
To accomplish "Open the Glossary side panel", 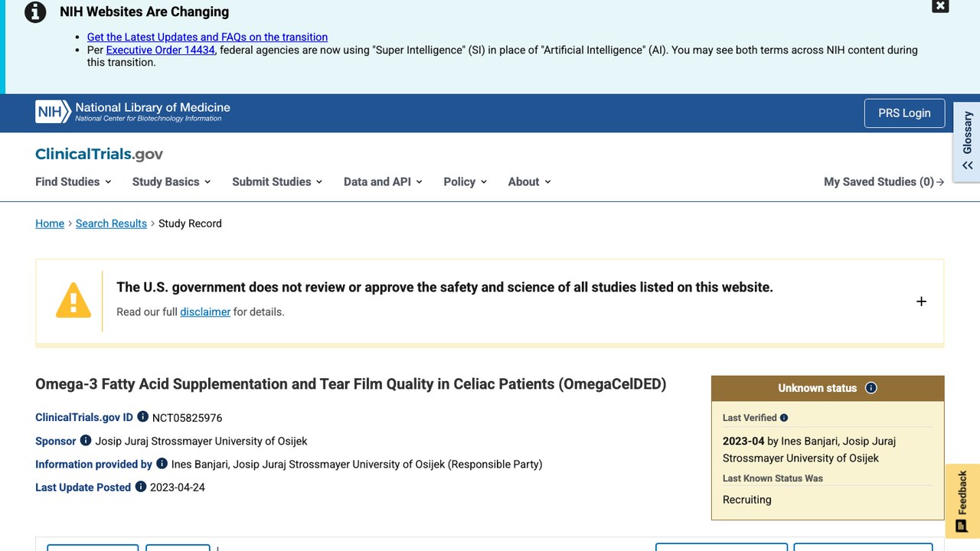I will [x=967, y=142].
